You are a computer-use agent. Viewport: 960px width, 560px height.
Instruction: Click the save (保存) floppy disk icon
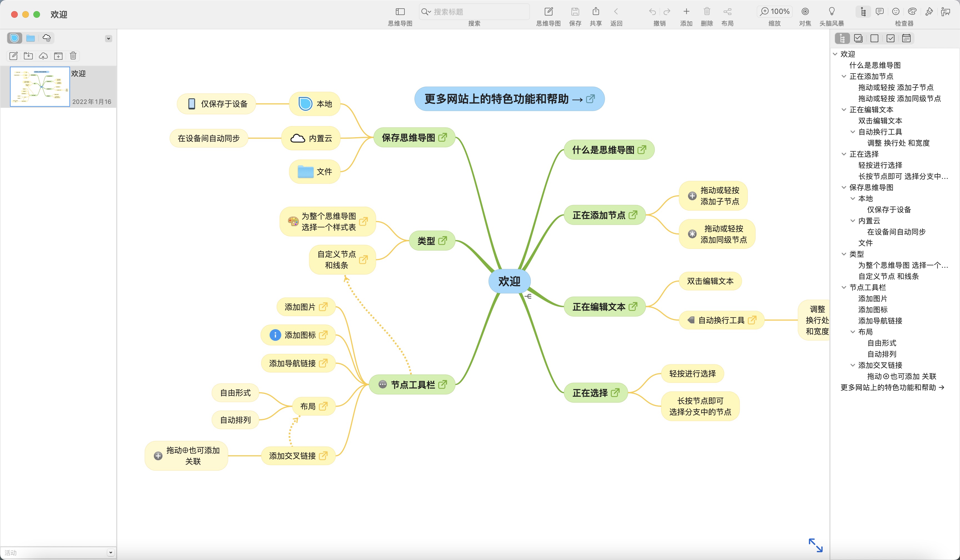575,12
